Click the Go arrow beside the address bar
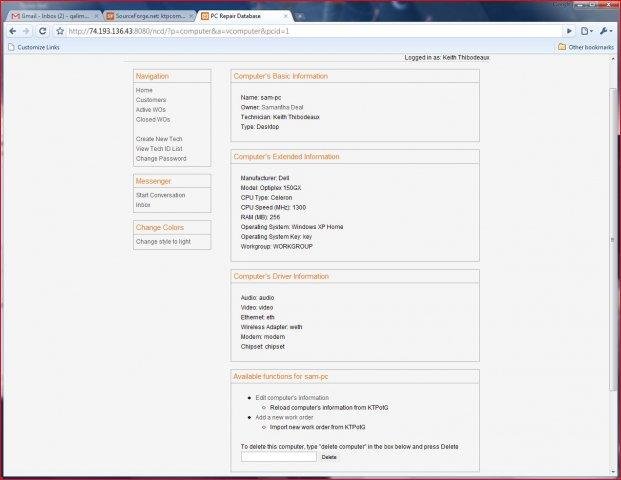 click(570, 31)
